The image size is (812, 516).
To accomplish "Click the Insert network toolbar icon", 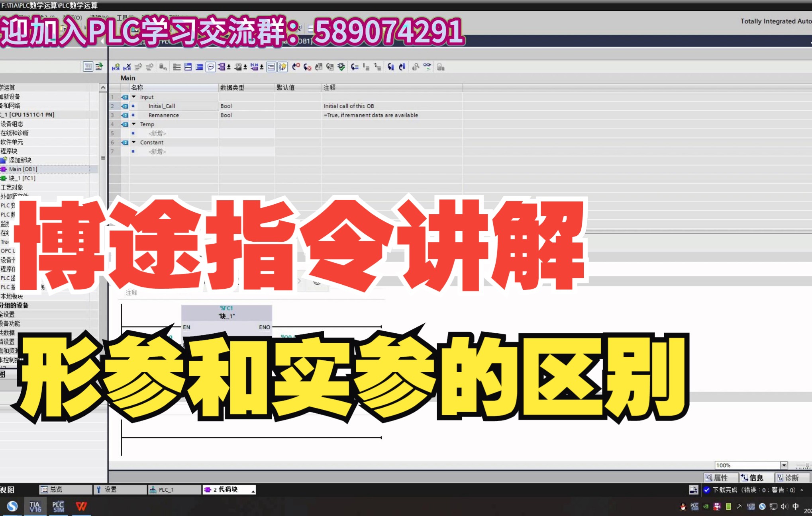I will click(x=116, y=67).
